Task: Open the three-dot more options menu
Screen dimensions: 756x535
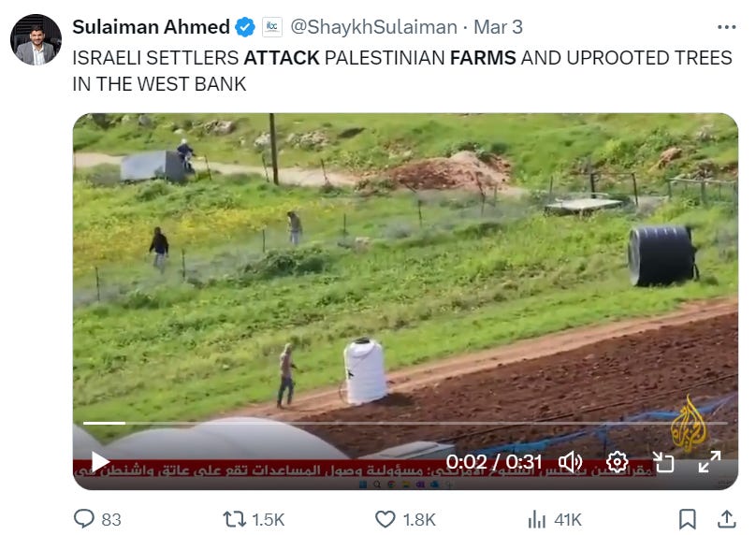Action: (x=727, y=27)
